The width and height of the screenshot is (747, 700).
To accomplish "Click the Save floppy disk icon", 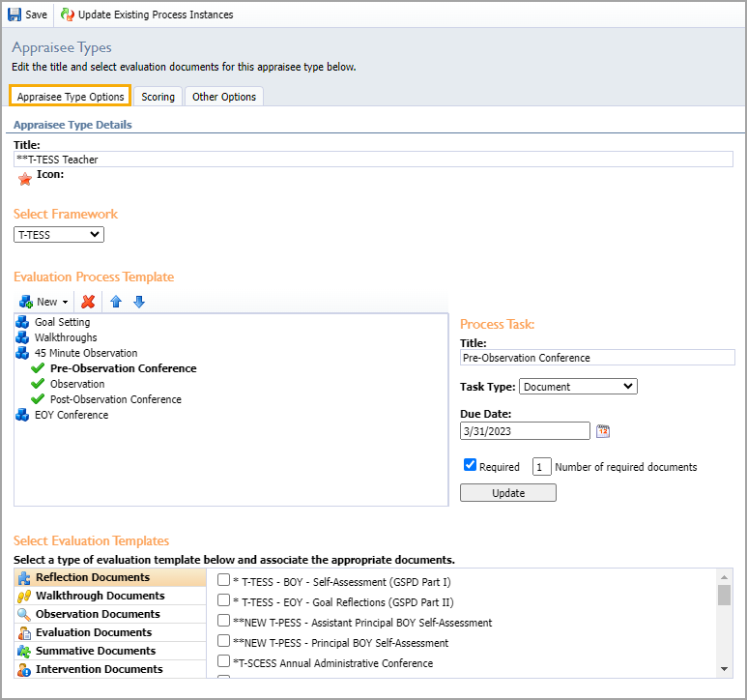I will (x=14, y=15).
